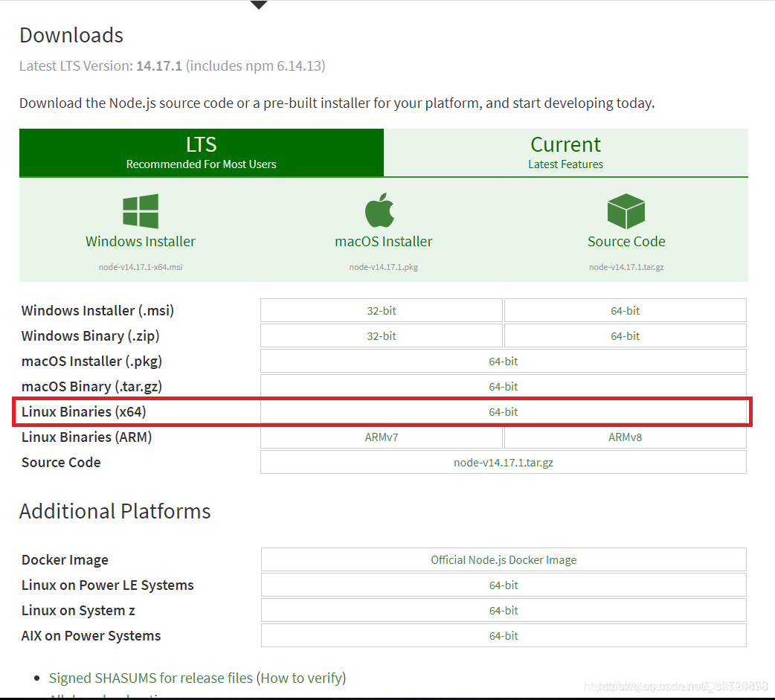Download Linux Binaries ARMv8
The width and height of the screenshot is (775, 700).
click(x=626, y=437)
